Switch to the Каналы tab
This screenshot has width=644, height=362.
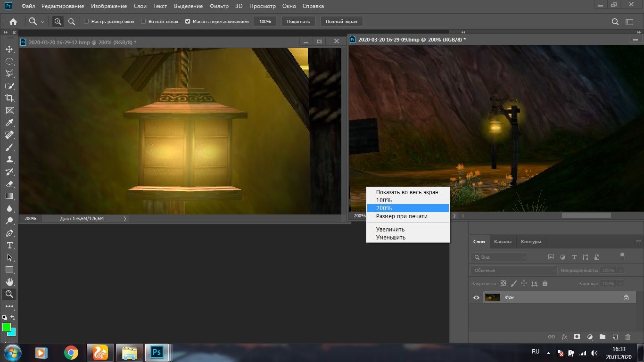click(x=503, y=242)
